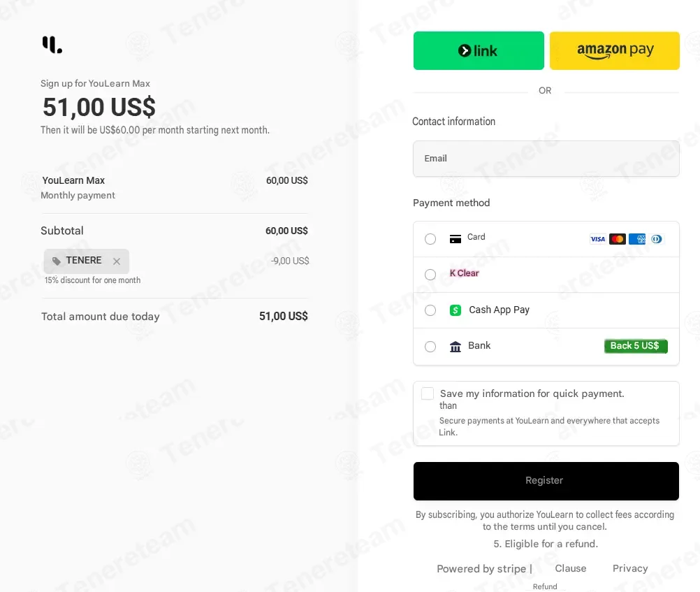Click the green Cash App icon
Viewport: 700px width, 592px height.
(455, 310)
